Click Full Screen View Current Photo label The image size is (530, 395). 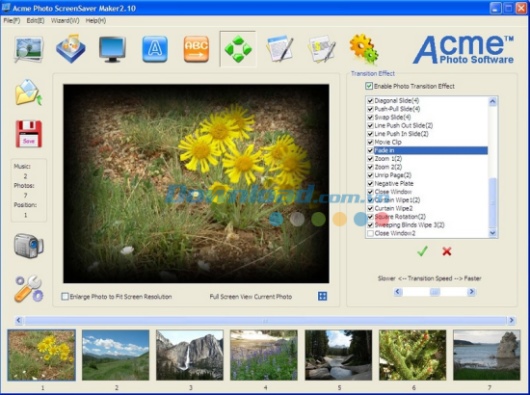tap(251, 297)
